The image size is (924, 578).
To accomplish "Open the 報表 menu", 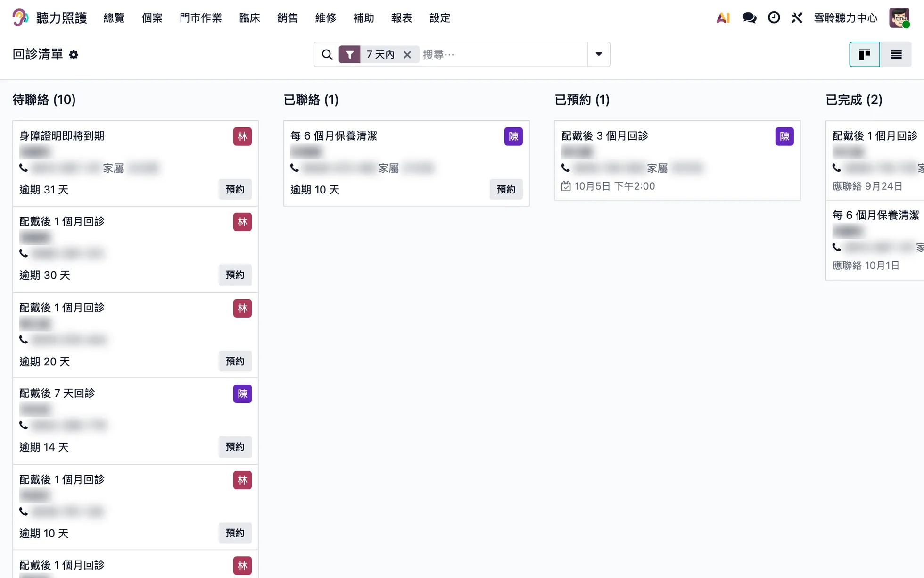I will pos(402,18).
